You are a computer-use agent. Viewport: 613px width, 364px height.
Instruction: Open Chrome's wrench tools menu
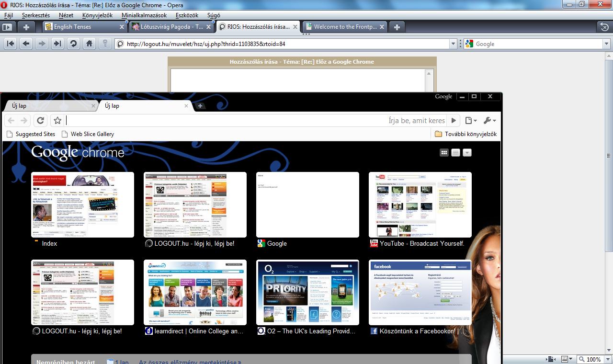[x=490, y=121]
